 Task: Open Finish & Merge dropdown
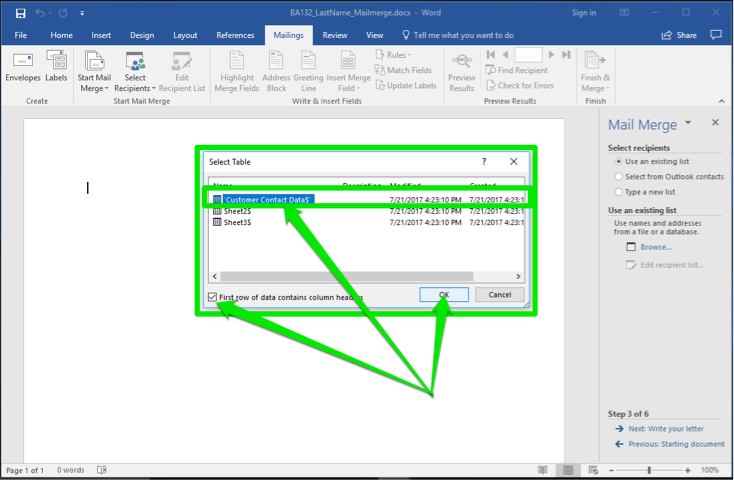(x=595, y=72)
